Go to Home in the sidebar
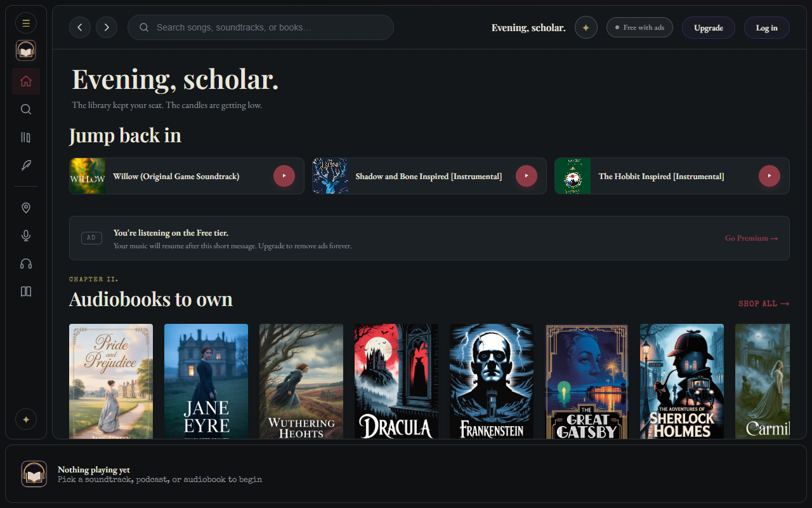This screenshot has height=508, width=812. [x=26, y=81]
